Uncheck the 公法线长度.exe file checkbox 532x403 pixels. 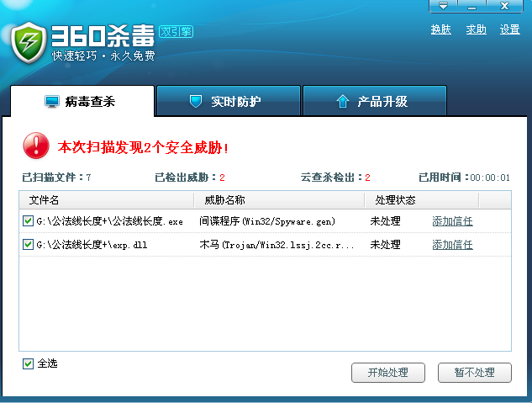pyautogui.click(x=28, y=220)
